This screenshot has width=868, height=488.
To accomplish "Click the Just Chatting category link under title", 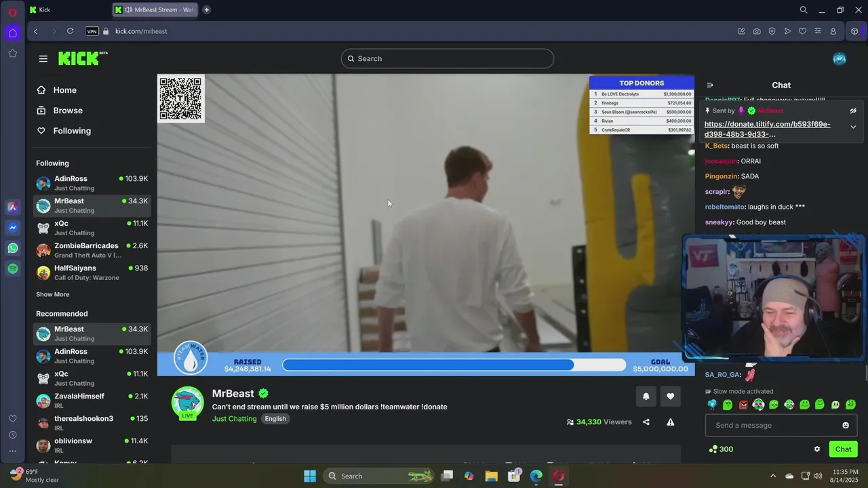I will coord(235,419).
